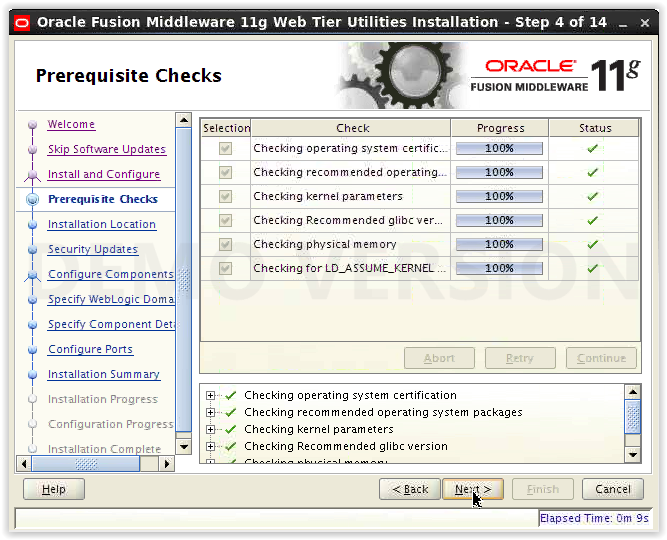667x540 pixels.
Task: Toggle checkbox for operating system certification check
Action: point(225,149)
